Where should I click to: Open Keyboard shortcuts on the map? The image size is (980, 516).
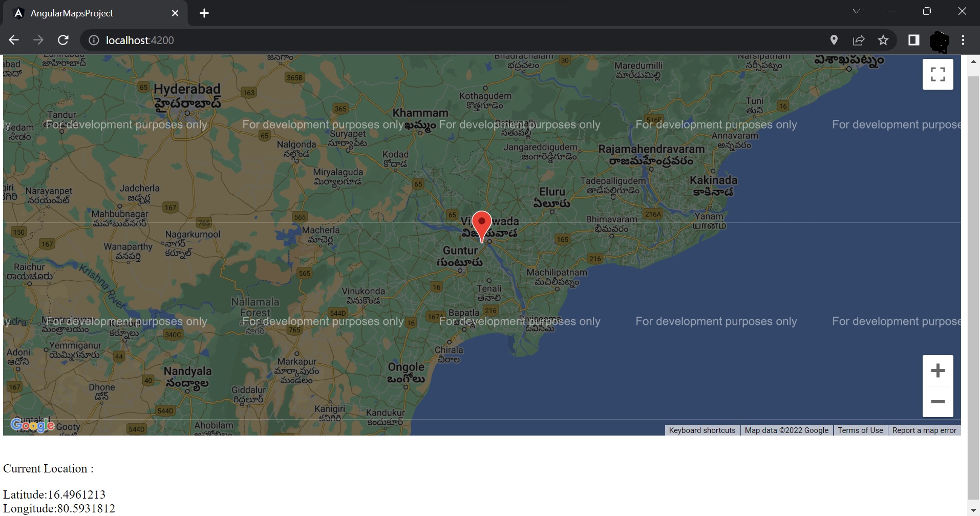click(x=702, y=430)
